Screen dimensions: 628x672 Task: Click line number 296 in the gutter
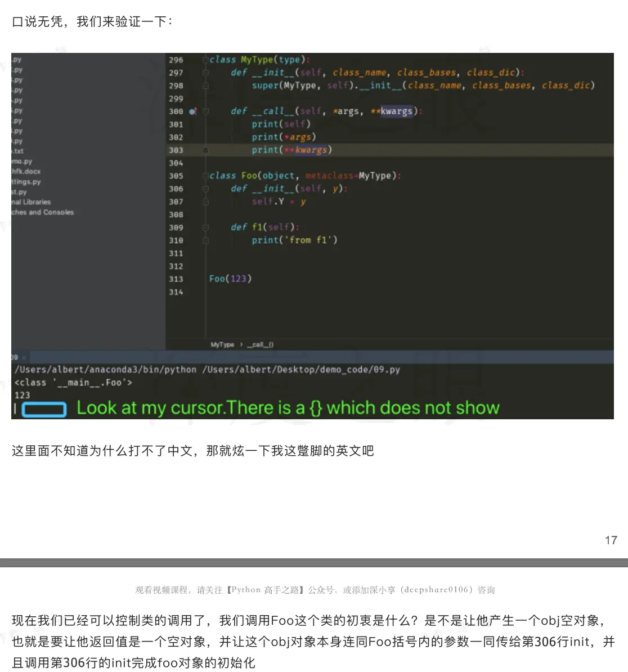tap(176, 60)
